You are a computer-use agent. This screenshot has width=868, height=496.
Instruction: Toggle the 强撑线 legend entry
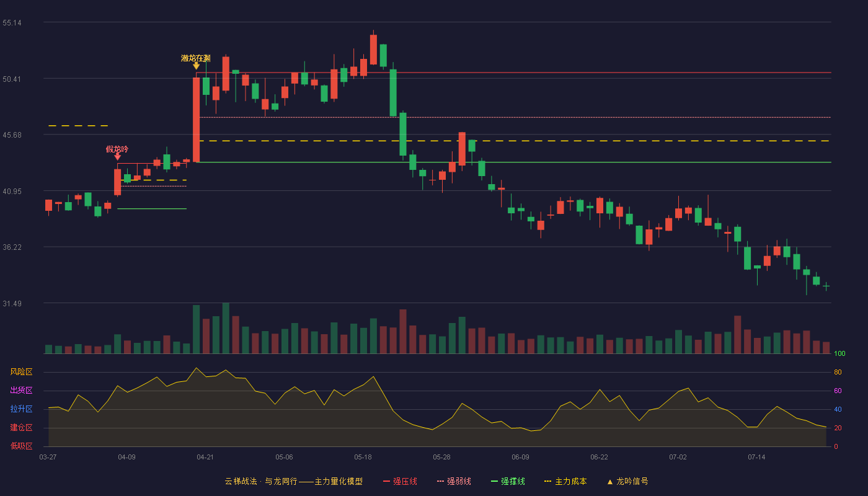[508, 482]
